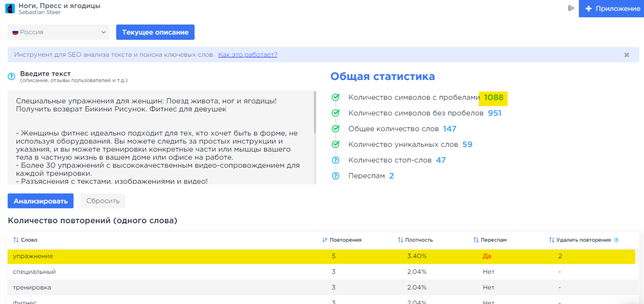Switch to the Текущее описание tab
Image resolution: width=644 pixels, height=304 pixels.
click(x=155, y=32)
